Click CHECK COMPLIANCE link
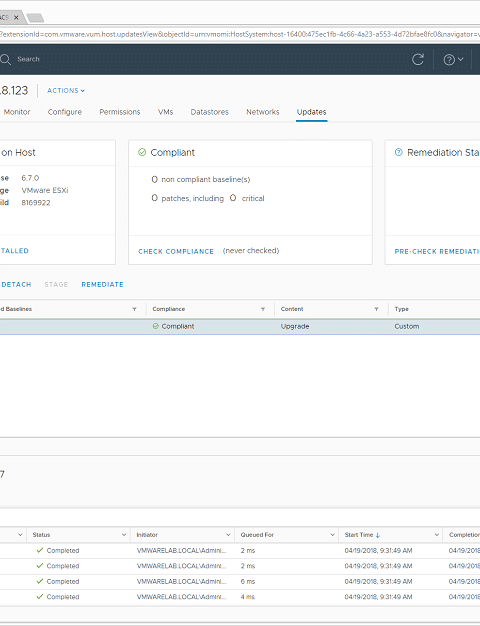 (x=176, y=252)
